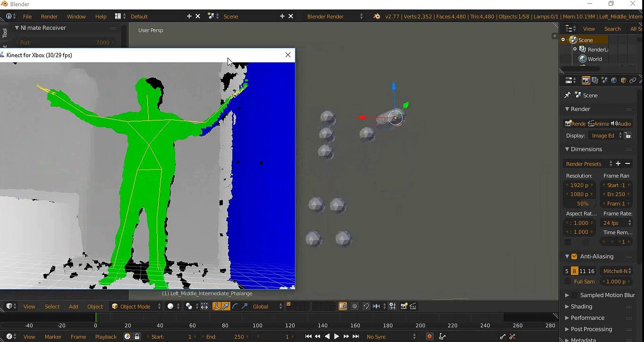Viewport: 644px width, 342px height.
Task: Open the info editor type icon
Action: (10, 16)
